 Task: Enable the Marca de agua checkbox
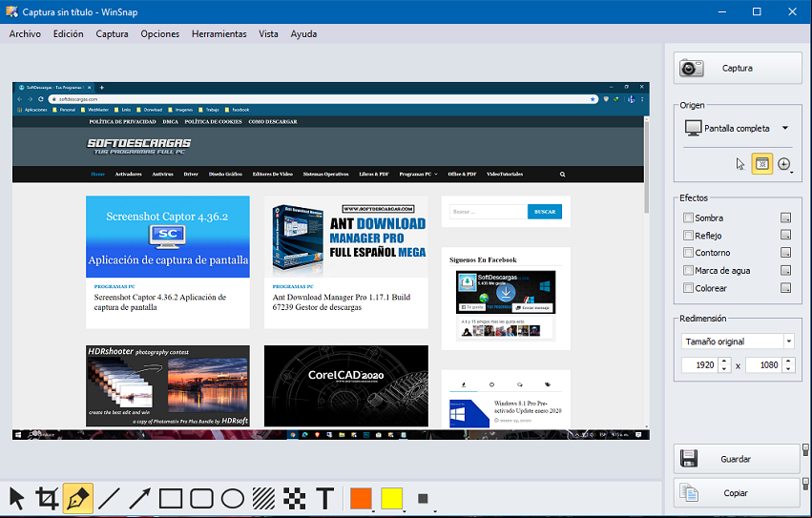point(688,270)
